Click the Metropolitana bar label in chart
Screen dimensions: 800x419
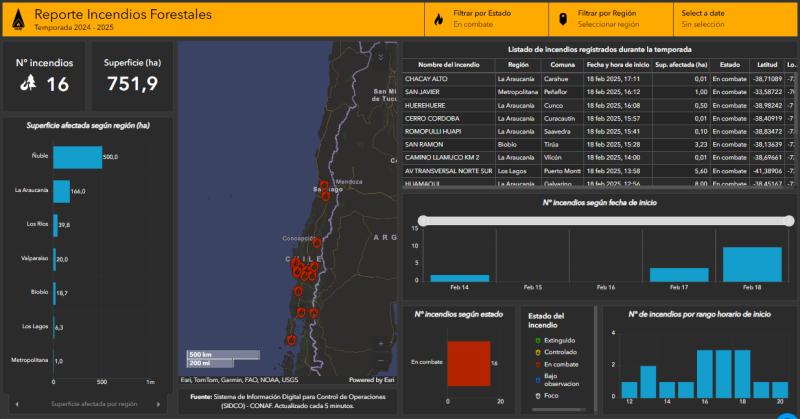click(30, 360)
